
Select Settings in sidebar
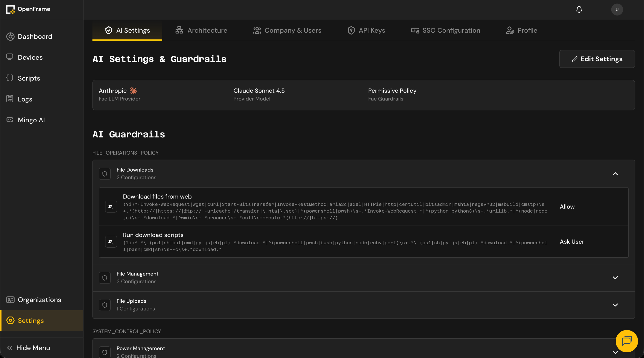pos(41,321)
